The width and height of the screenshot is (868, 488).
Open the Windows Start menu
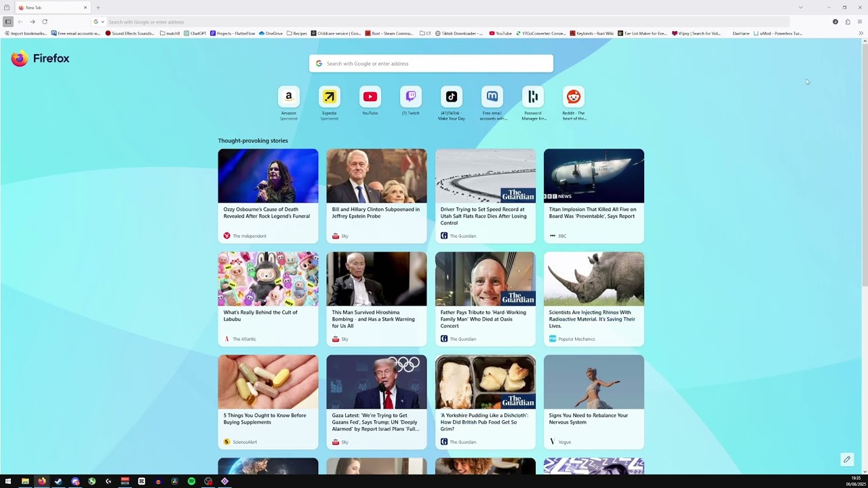8,481
